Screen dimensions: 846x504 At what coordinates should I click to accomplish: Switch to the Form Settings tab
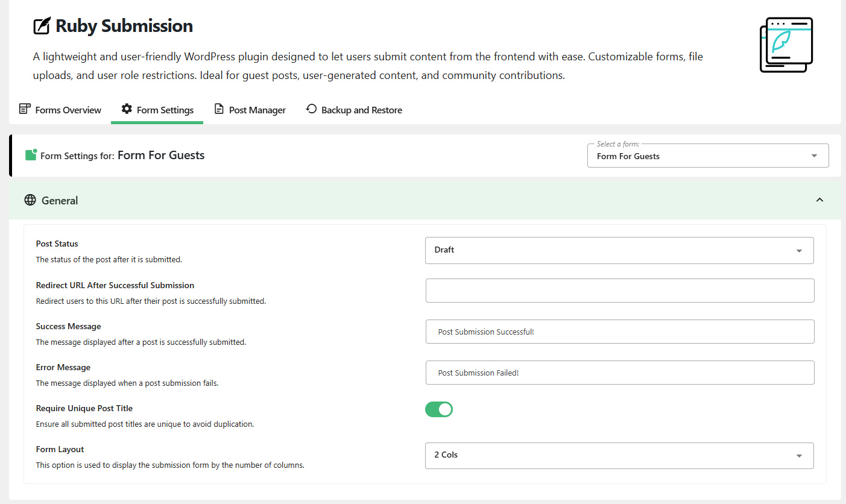[x=157, y=110]
